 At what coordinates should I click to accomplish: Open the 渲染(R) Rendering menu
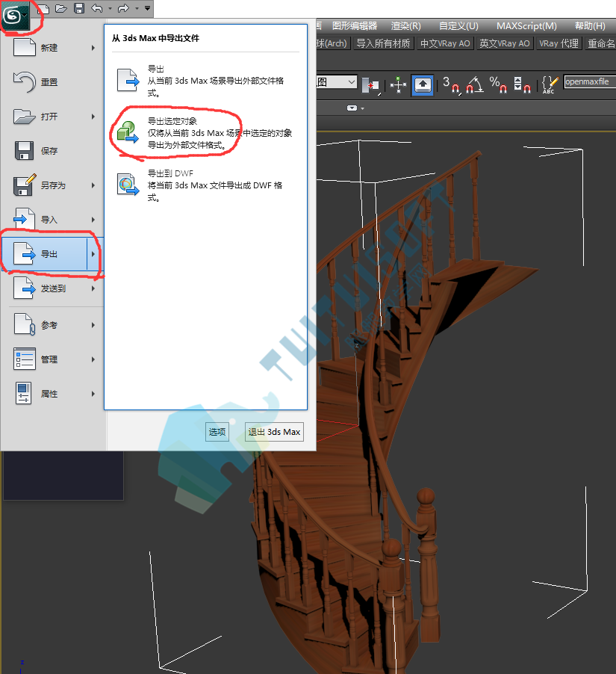point(406,26)
